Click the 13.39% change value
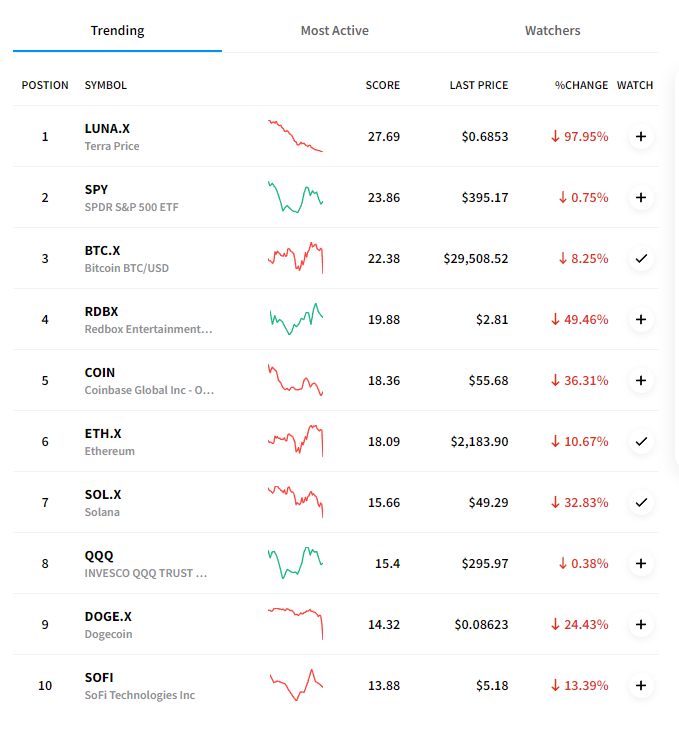This screenshot has width=679, height=737. tap(580, 686)
